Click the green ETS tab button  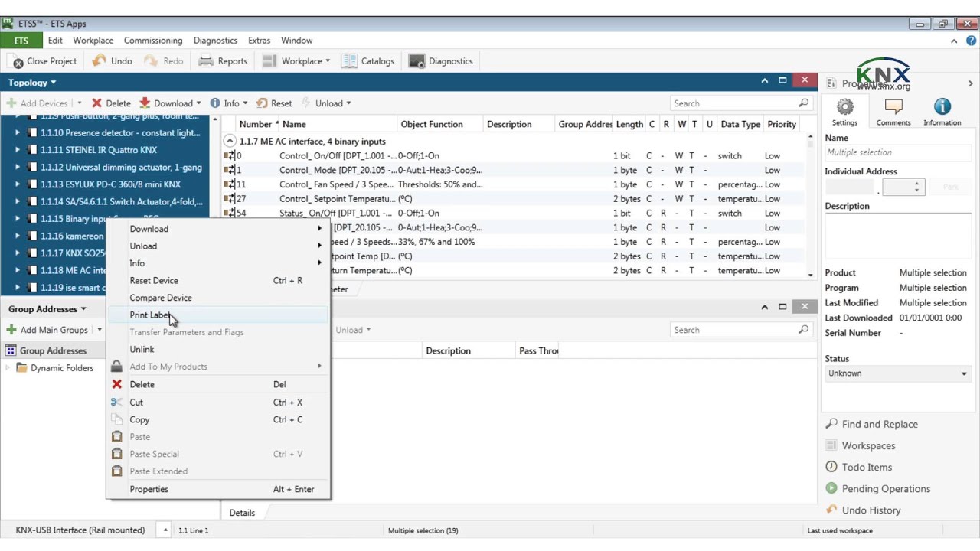pyautogui.click(x=21, y=41)
